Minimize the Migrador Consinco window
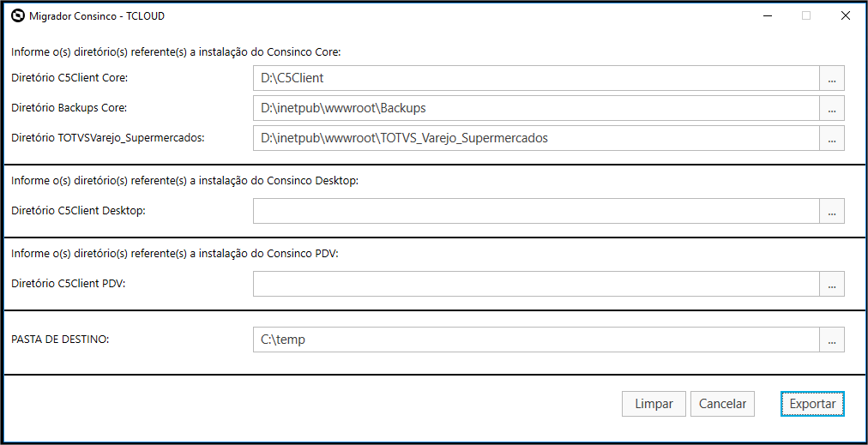868x445 pixels. pyautogui.click(x=768, y=16)
